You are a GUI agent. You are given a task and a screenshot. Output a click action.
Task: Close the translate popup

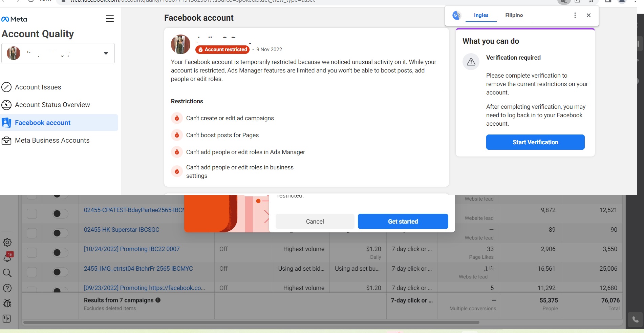(x=588, y=15)
